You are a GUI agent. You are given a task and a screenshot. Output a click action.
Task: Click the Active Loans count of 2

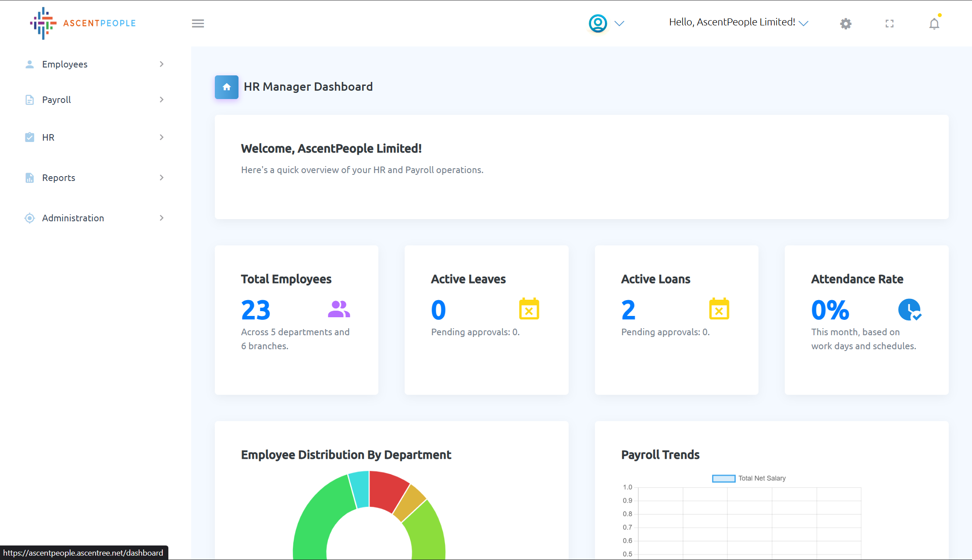click(628, 310)
